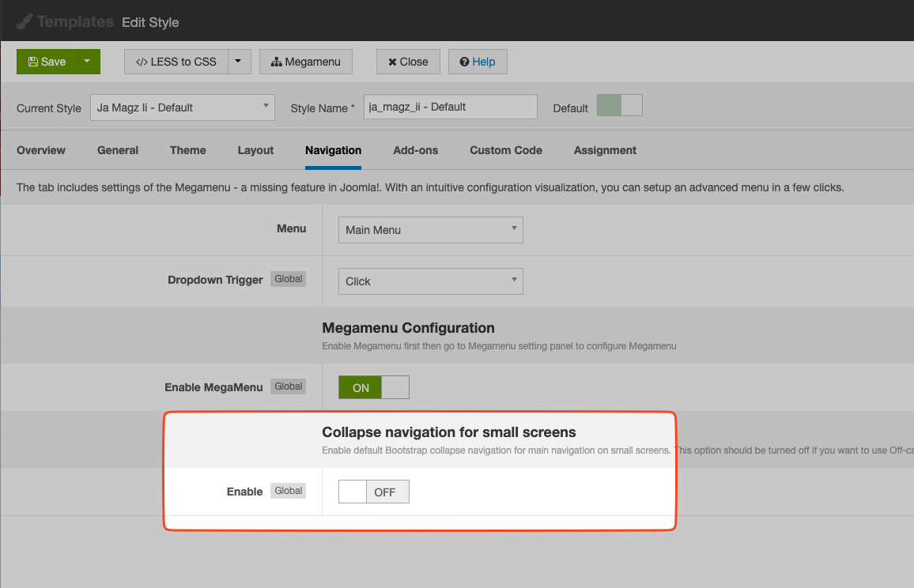Click the LESS to CSS button
The width and height of the screenshot is (914, 588).
click(176, 62)
